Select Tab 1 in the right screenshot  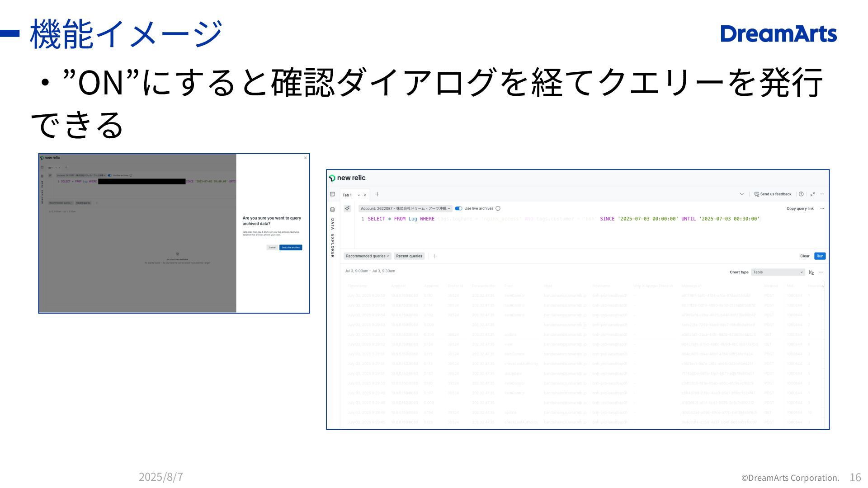(x=347, y=195)
